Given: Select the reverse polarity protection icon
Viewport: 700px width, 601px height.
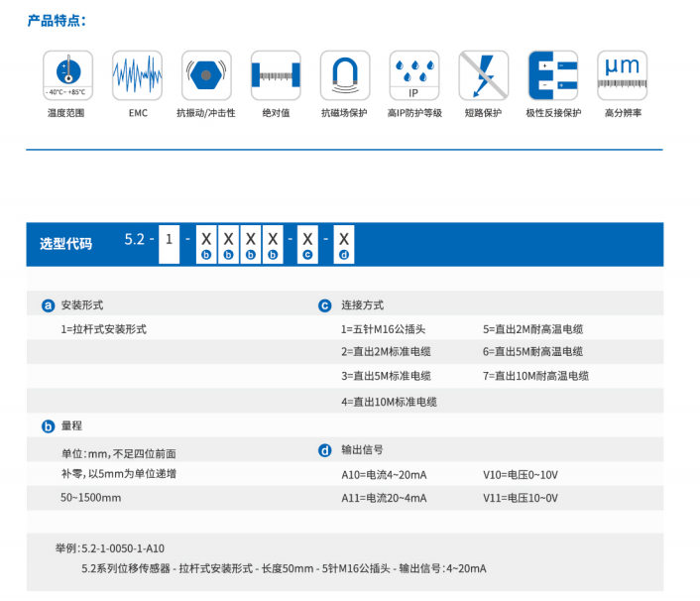Looking at the screenshot, I should (x=552, y=75).
